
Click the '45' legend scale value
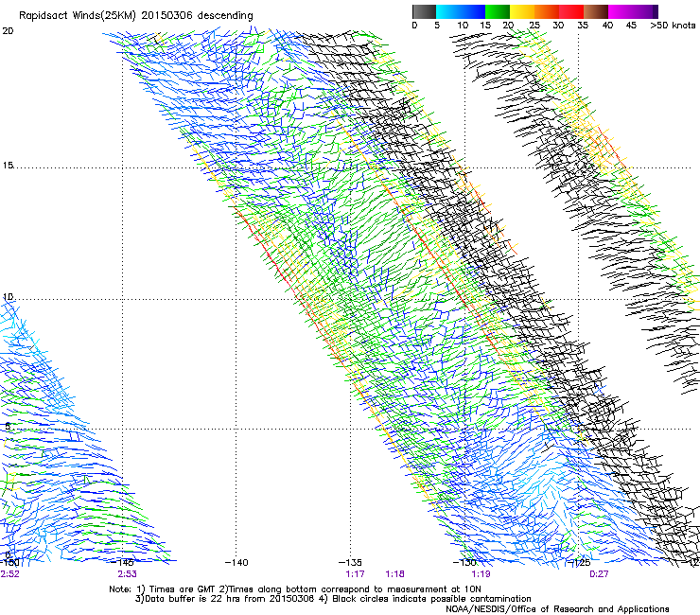[x=631, y=25]
